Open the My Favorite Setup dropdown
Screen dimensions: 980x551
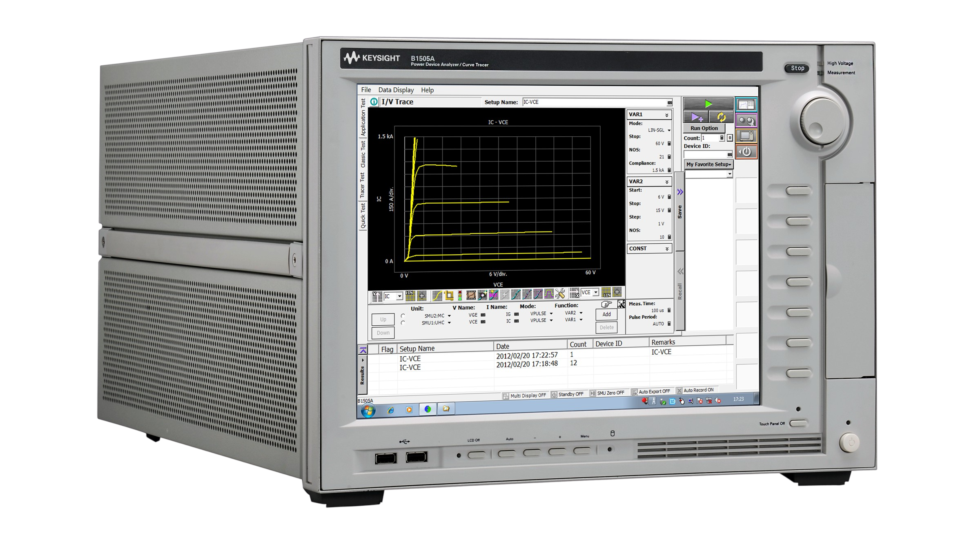click(708, 164)
